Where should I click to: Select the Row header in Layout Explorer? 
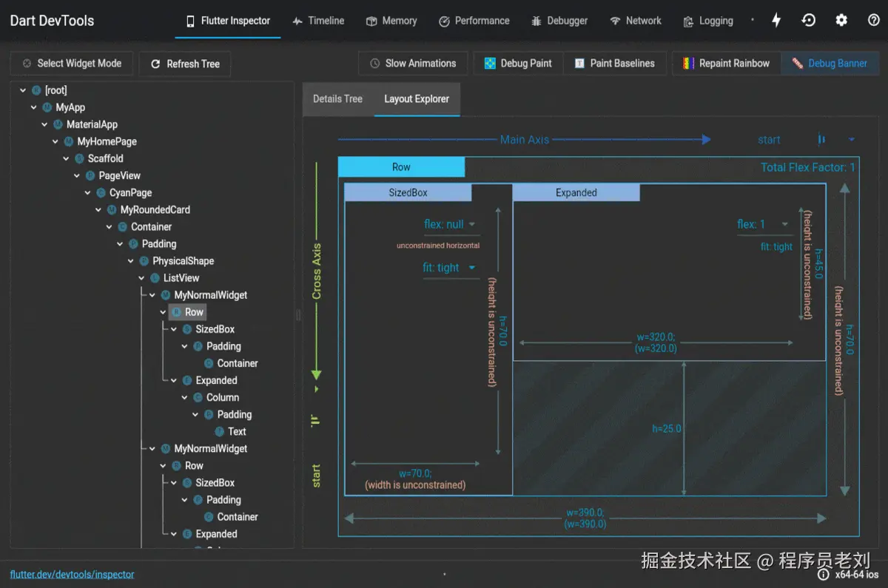click(402, 167)
